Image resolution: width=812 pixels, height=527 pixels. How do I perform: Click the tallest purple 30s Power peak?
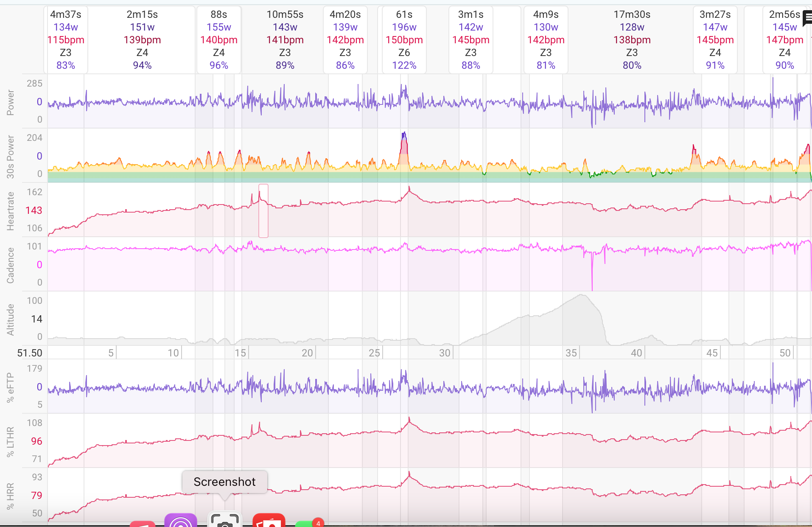pos(404,136)
